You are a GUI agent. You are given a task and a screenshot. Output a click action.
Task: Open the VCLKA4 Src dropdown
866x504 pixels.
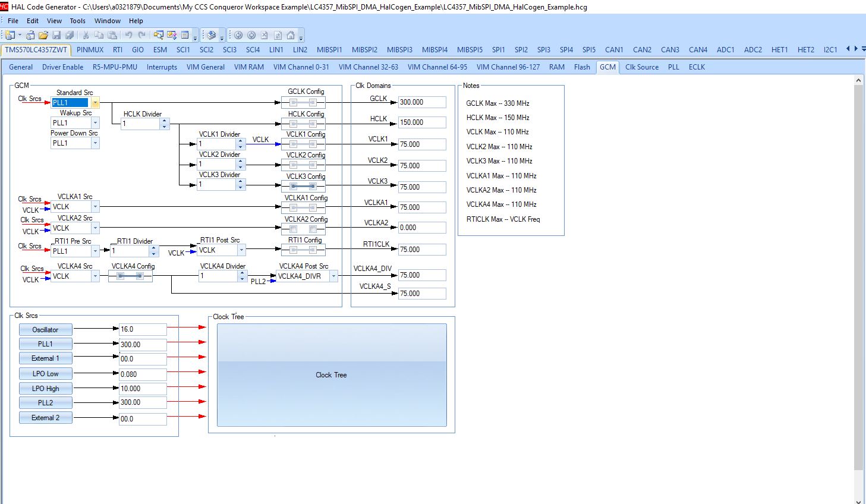(x=95, y=276)
